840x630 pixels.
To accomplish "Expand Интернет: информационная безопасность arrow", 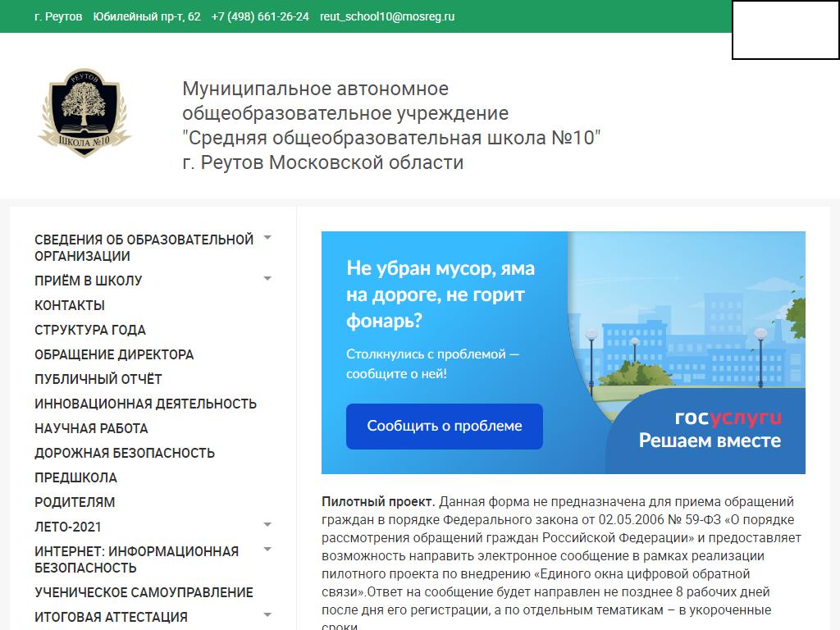I will (267, 550).
